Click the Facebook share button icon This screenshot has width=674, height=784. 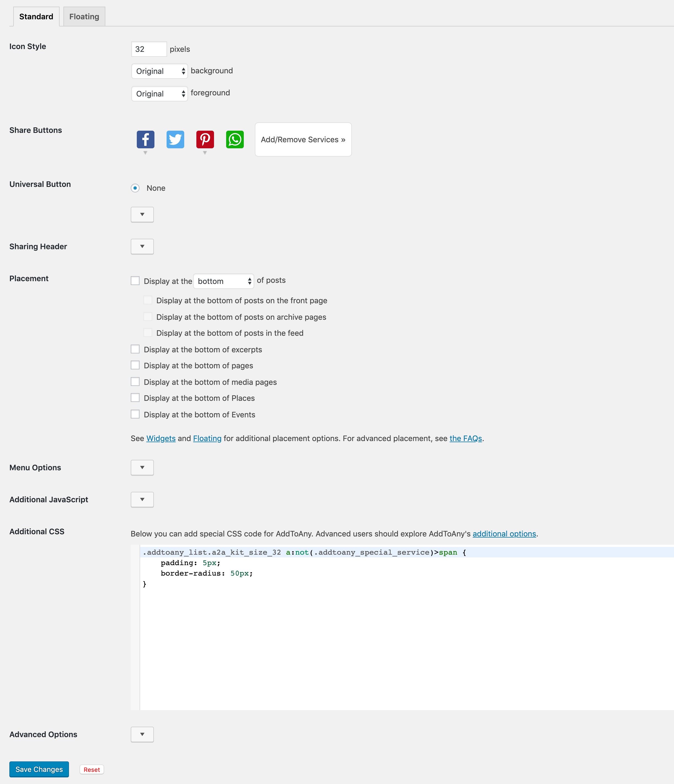[x=145, y=139]
